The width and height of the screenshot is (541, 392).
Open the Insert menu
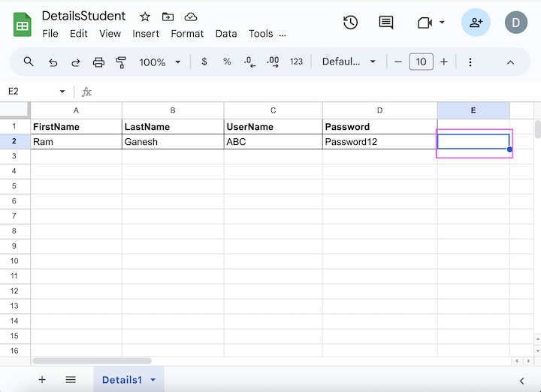click(146, 33)
